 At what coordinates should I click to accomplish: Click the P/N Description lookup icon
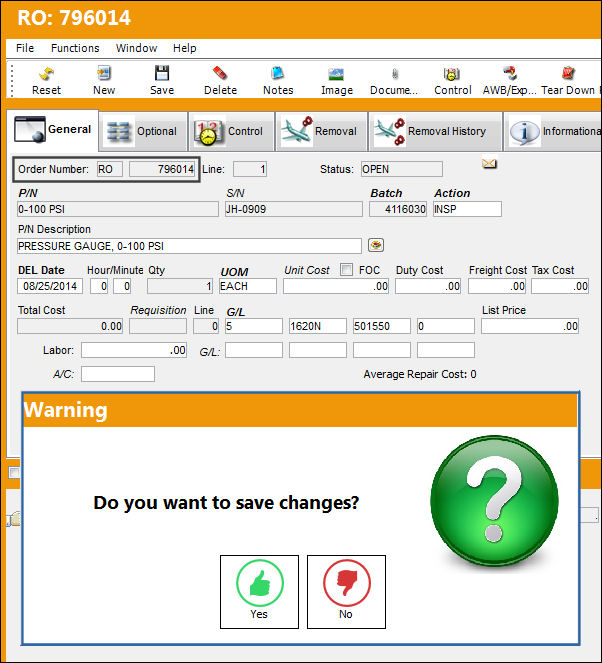click(376, 245)
